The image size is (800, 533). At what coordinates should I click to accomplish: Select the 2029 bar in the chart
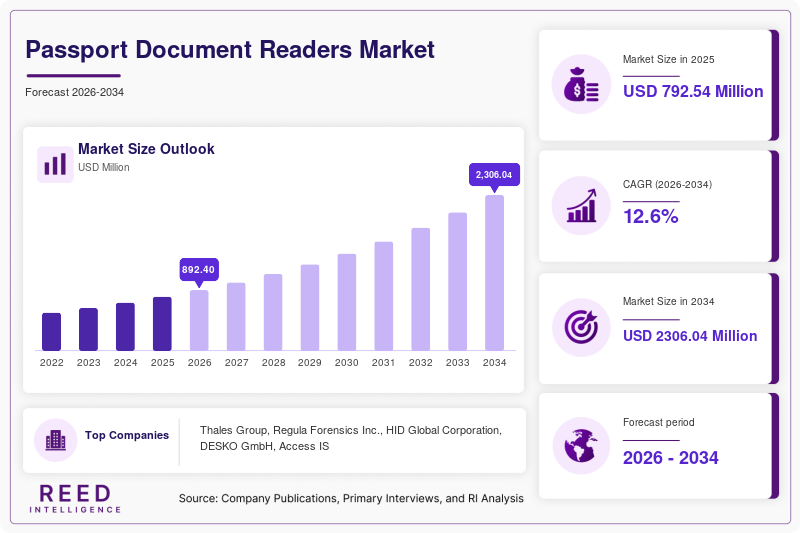[x=310, y=308]
